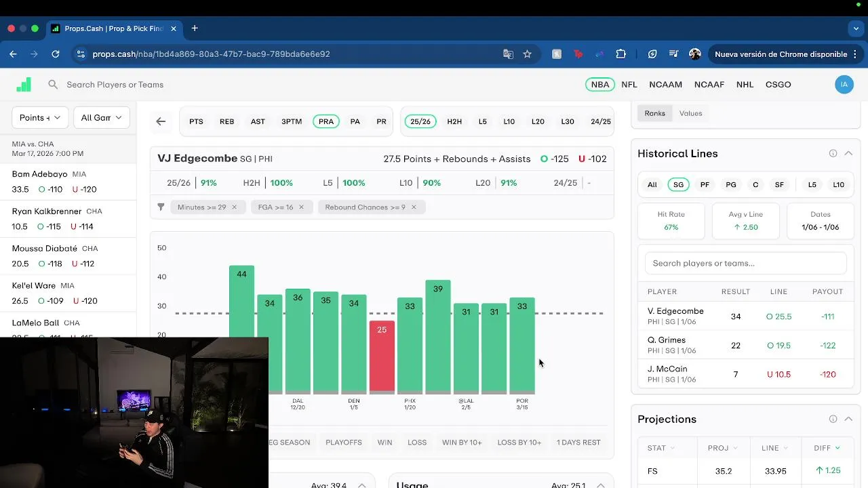Filter games by 1 DAYS REST
868x488 pixels.
coord(578,443)
